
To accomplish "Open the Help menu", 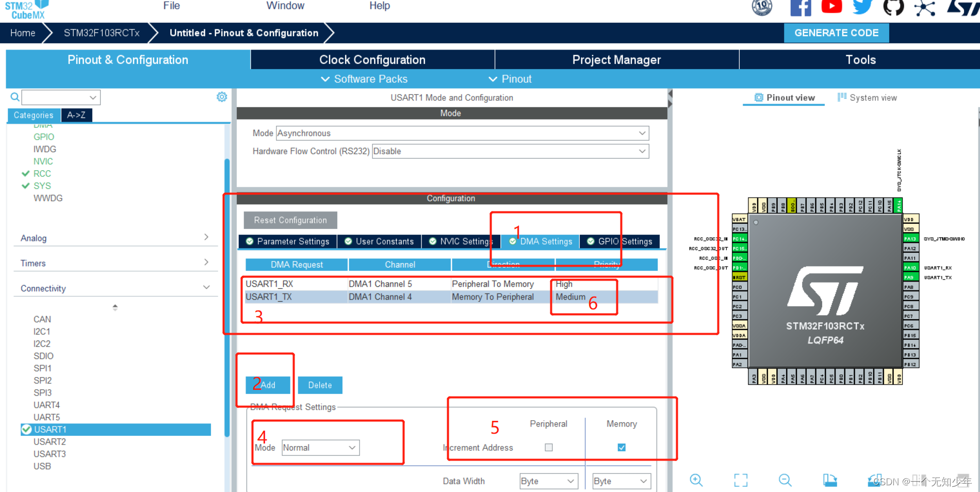I will click(380, 6).
